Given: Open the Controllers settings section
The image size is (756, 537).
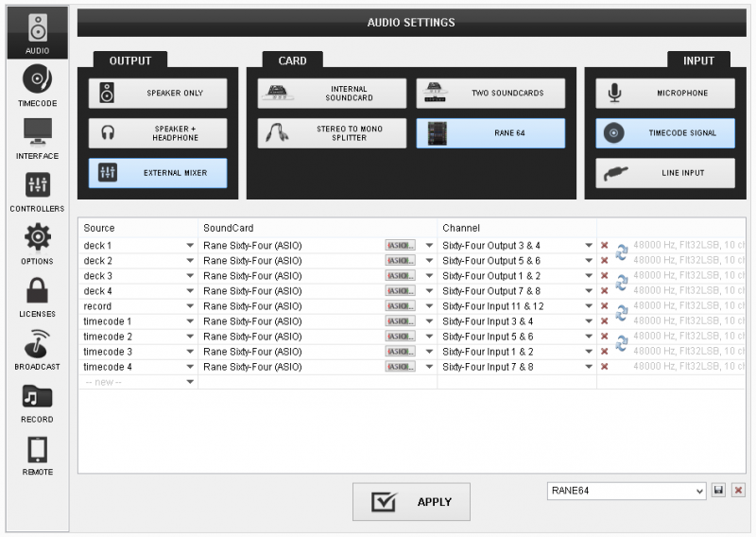Looking at the screenshot, I should click(x=38, y=192).
